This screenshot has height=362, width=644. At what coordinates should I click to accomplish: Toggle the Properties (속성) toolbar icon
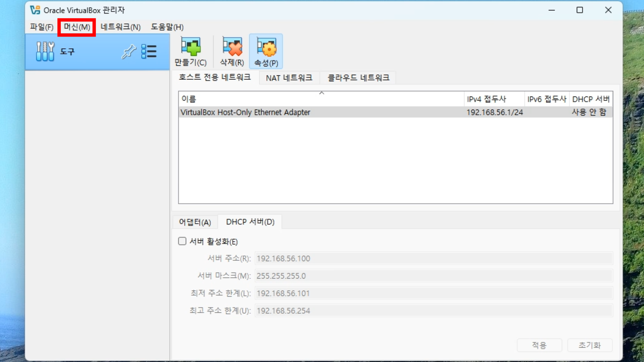point(266,51)
